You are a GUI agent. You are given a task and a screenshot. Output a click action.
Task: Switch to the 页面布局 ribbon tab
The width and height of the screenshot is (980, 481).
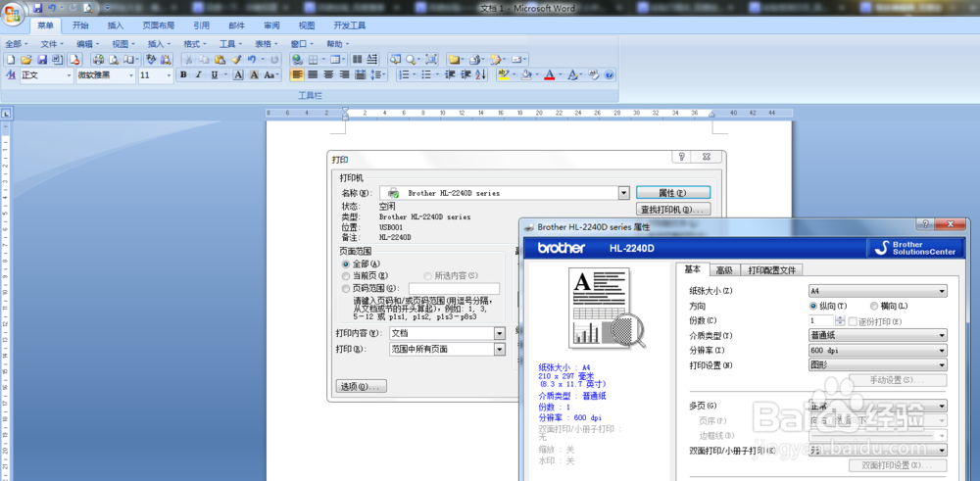click(x=158, y=25)
